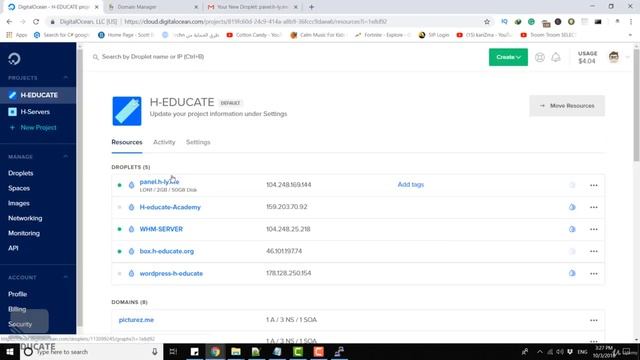Click Windows Start button

pyautogui.click(x=10, y=351)
